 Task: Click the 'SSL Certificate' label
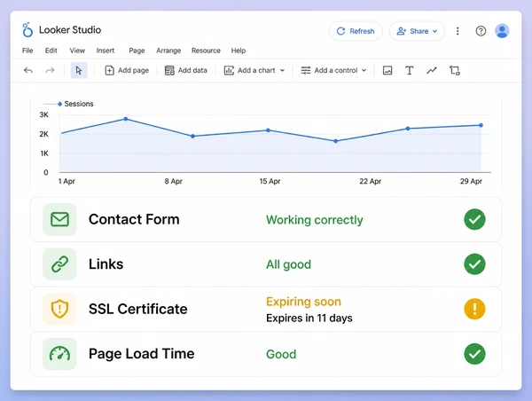(x=137, y=309)
